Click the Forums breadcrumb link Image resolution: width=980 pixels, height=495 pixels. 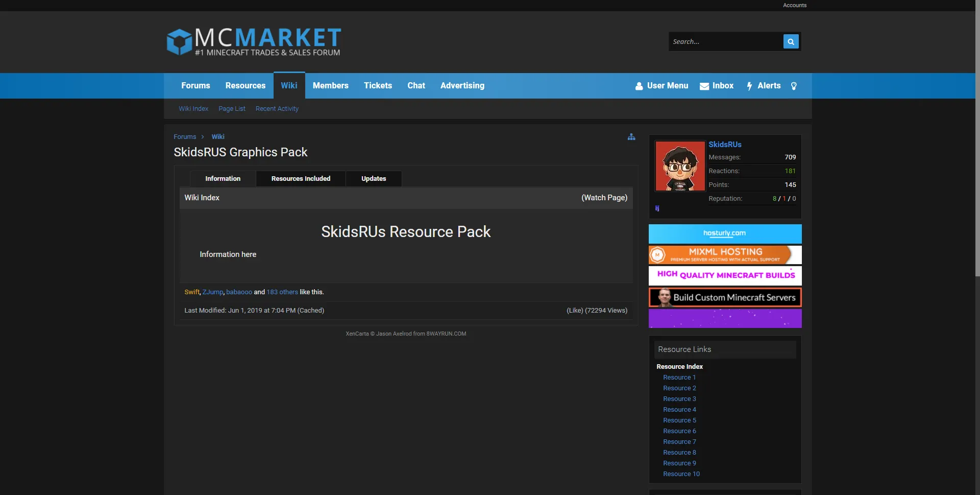[x=185, y=137]
